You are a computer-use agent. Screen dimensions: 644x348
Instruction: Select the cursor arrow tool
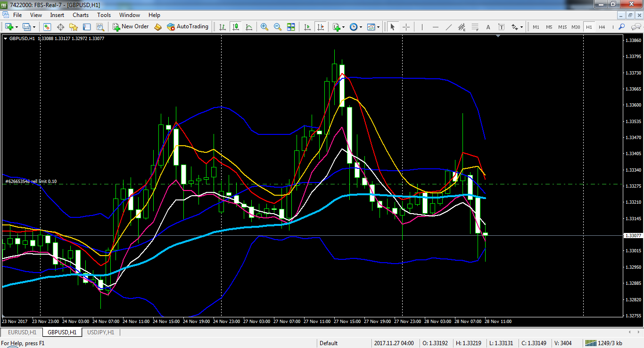(x=392, y=27)
